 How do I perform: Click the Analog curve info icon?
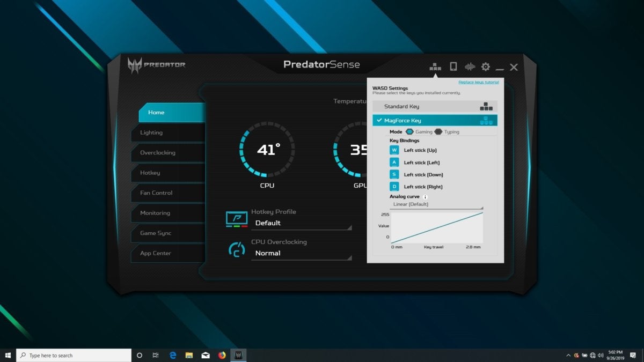pyautogui.click(x=425, y=197)
